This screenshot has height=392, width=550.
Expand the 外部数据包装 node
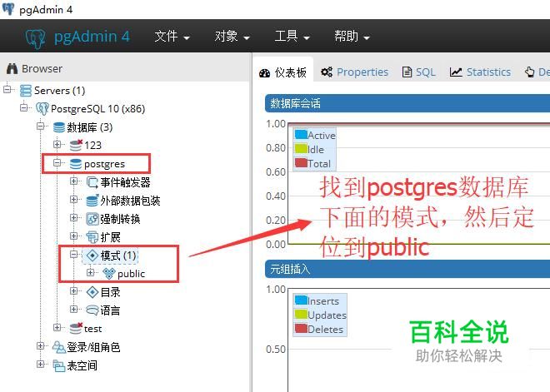tap(73, 199)
